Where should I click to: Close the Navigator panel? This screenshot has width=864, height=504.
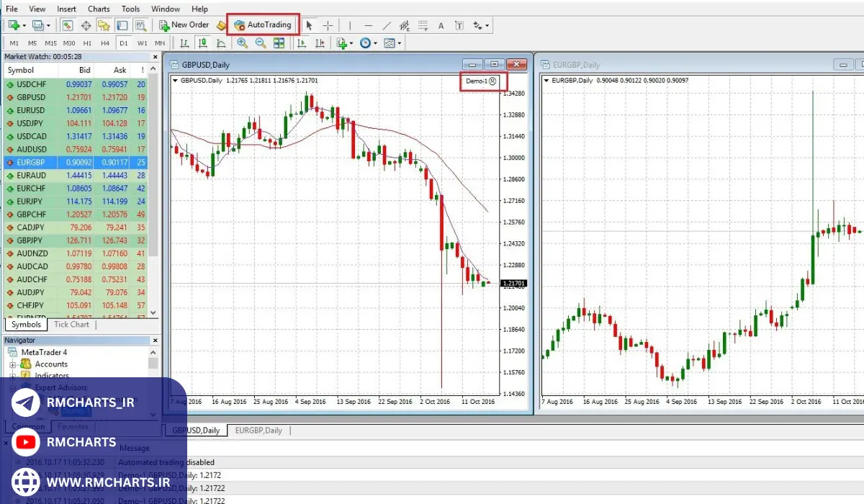pyautogui.click(x=155, y=340)
